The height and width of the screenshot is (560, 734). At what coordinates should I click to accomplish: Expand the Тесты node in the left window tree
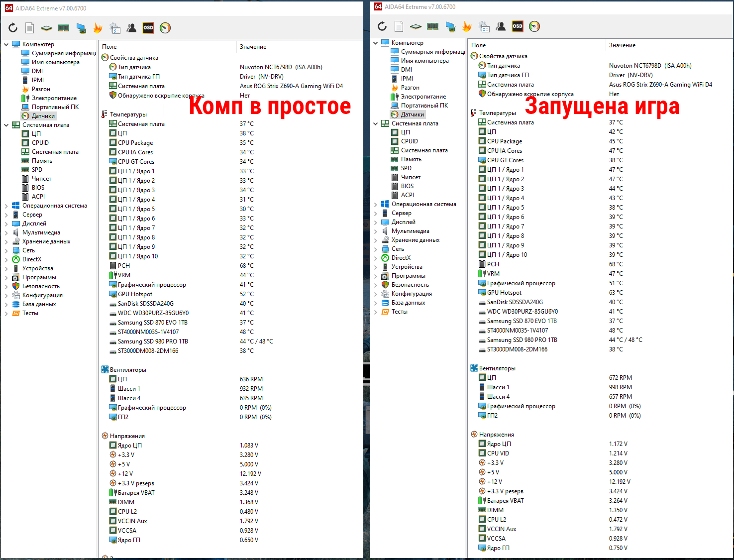6,313
